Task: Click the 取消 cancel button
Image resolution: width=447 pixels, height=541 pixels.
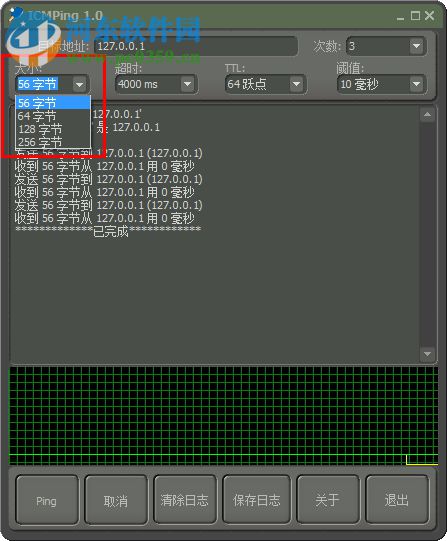Action: click(116, 500)
